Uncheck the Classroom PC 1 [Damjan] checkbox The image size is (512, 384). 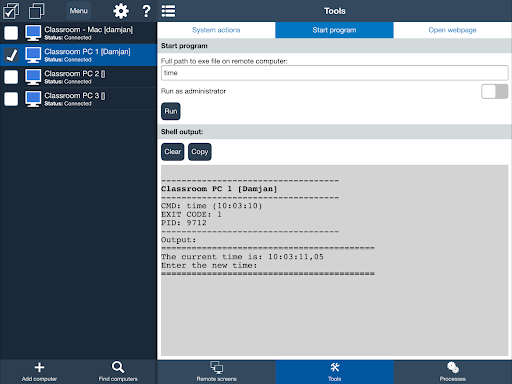click(11, 55)
